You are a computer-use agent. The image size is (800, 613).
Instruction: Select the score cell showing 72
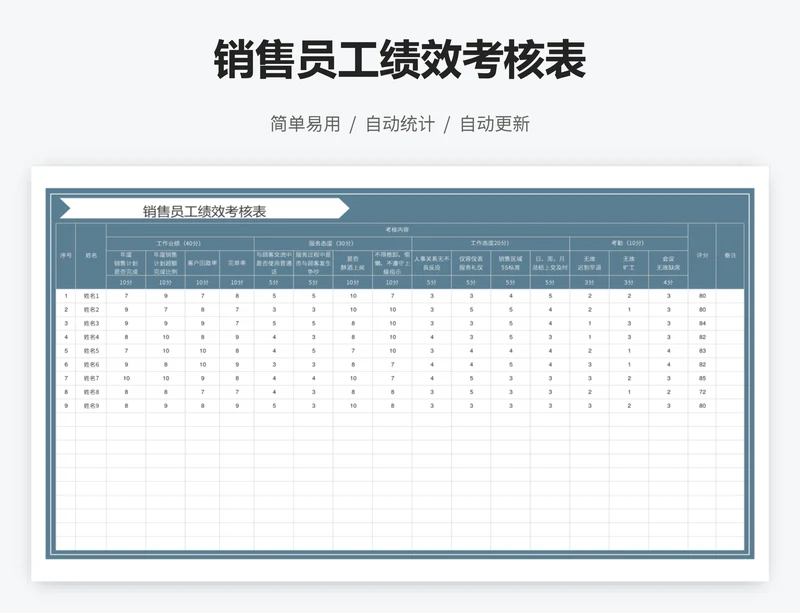(702, 392)
